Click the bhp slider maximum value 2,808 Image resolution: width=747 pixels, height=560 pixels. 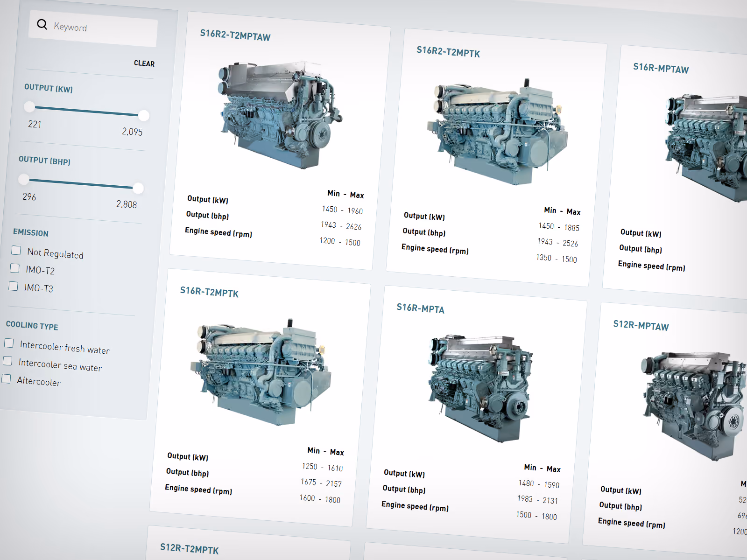point(127,204)
